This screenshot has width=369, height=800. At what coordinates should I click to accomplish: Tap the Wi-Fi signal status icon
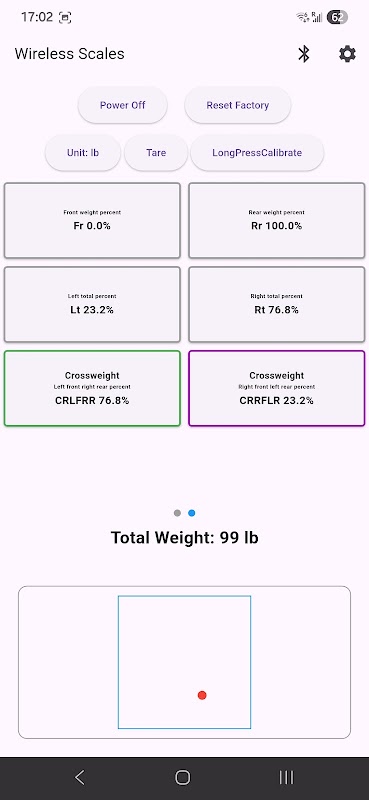(x=303, y=17)
